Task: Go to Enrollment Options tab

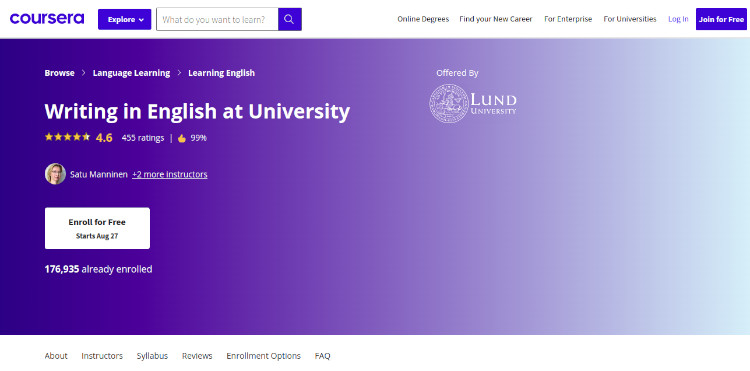Action: [x=264, y=356]
